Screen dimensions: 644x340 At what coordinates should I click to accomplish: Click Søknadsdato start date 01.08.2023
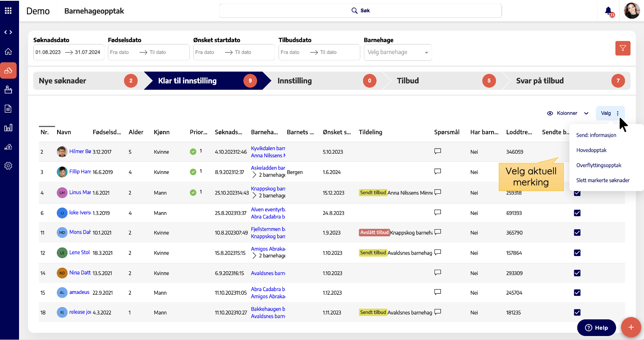click(x=48, y=52)
